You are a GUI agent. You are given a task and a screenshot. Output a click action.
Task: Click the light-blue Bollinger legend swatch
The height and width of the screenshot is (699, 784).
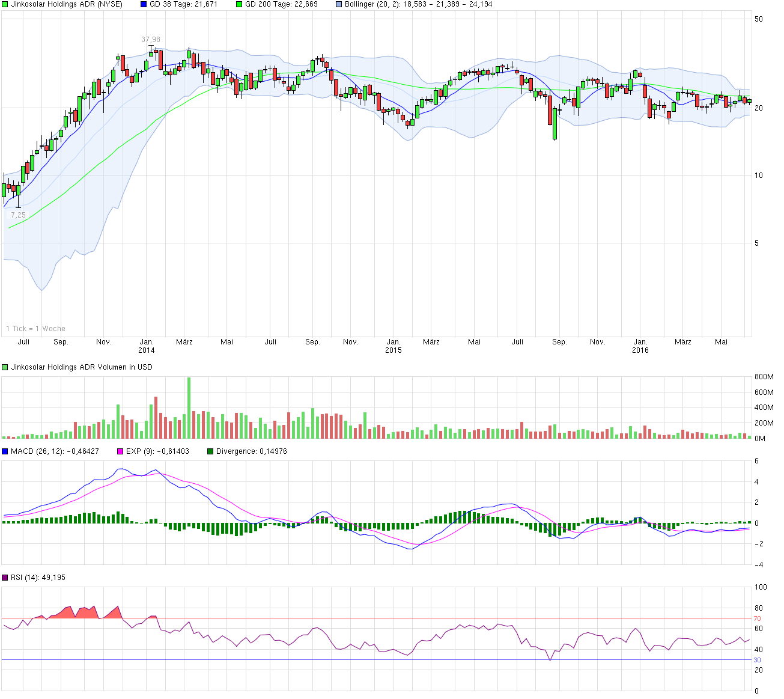(x=339, y=4)
